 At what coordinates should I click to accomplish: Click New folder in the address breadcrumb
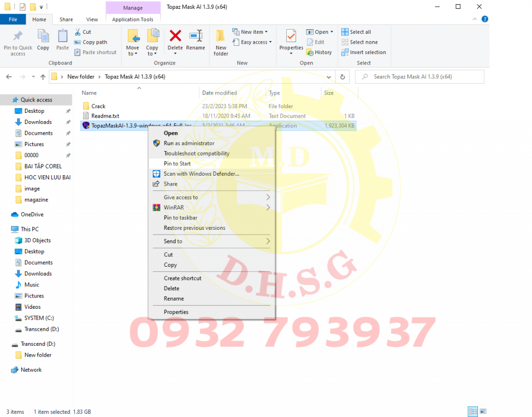click(81, 77)
